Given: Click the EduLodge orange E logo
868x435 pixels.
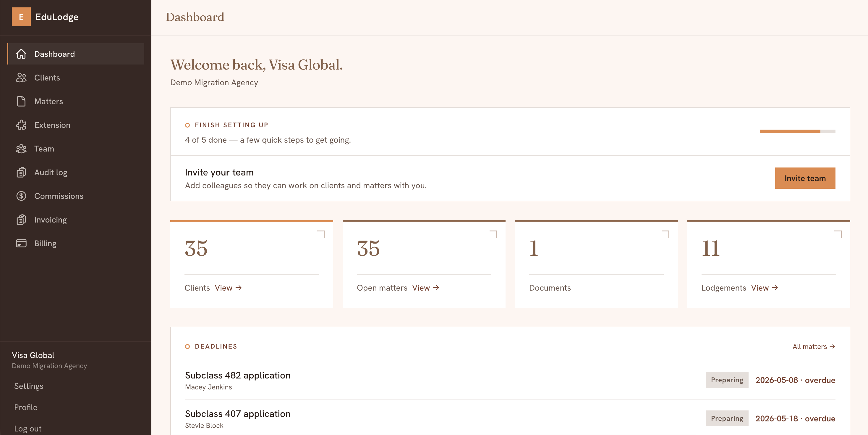Looking at the screenshot, I should click(21, 17).
